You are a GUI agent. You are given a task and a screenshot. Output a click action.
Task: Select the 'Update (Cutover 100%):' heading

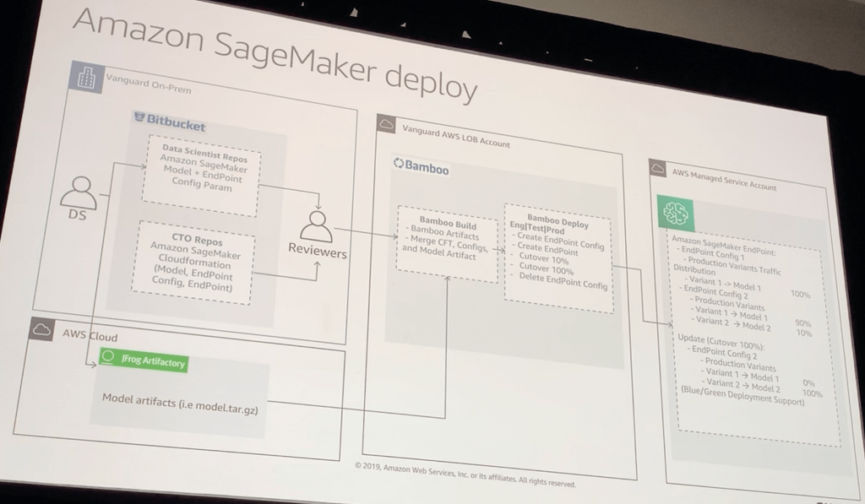pos(721,341)
